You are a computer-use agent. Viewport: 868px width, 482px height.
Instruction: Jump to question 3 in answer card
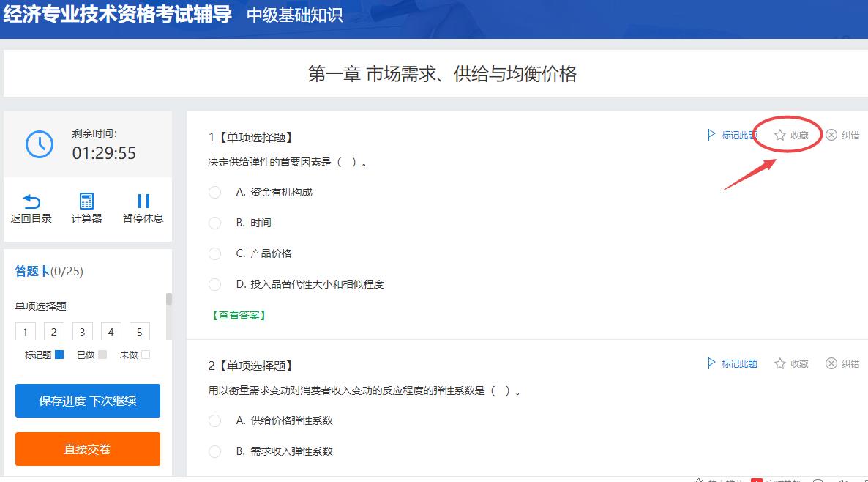point(82,332)
